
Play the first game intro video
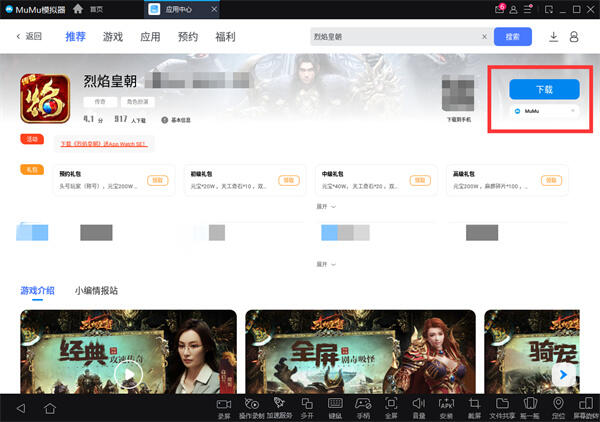[x=129, y=375]
